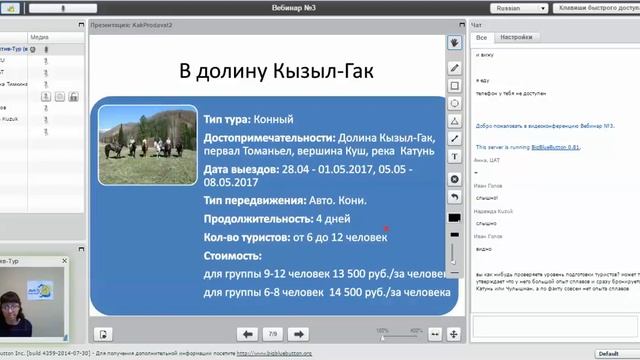Image resolution: width=640 pixels, height=360 pixels.
Task: Select the Circle shape tool
Action: tap(454, 103)
